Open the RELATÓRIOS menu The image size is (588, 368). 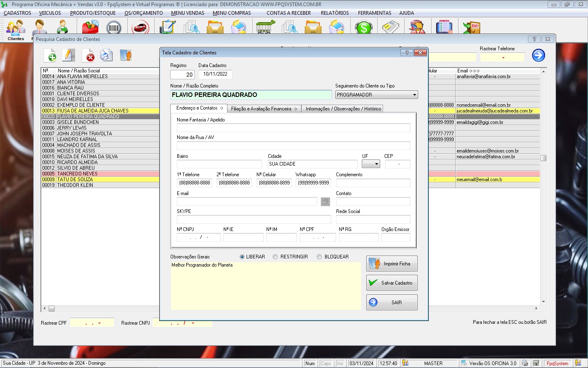[334, 13]
